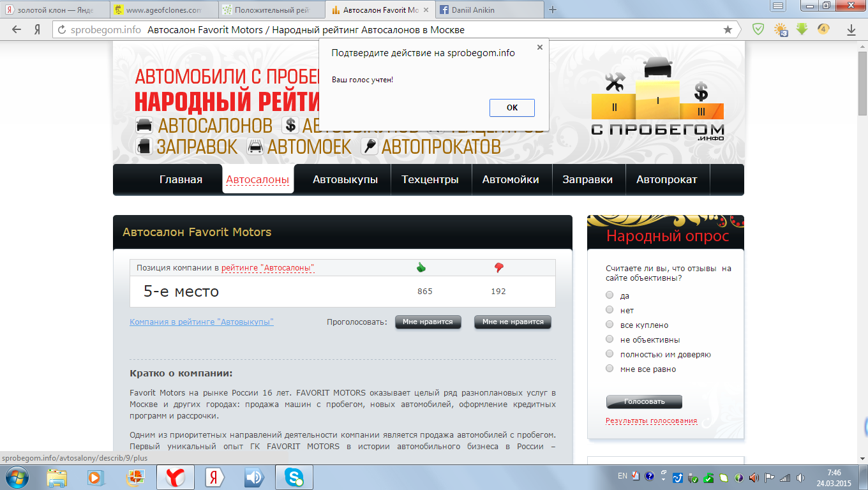Open the green download-arrow extension
868x490 pixels.
pos(802,29)
